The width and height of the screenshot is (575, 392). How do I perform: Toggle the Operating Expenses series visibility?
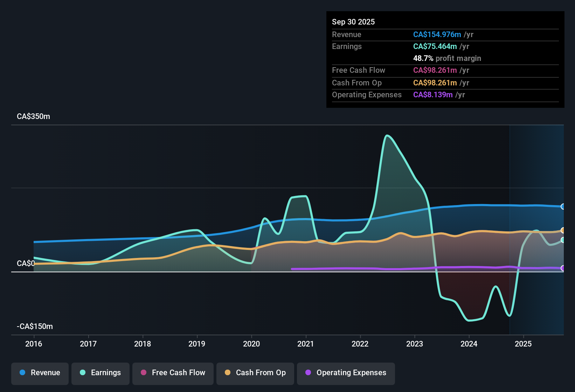coord(346,373)
